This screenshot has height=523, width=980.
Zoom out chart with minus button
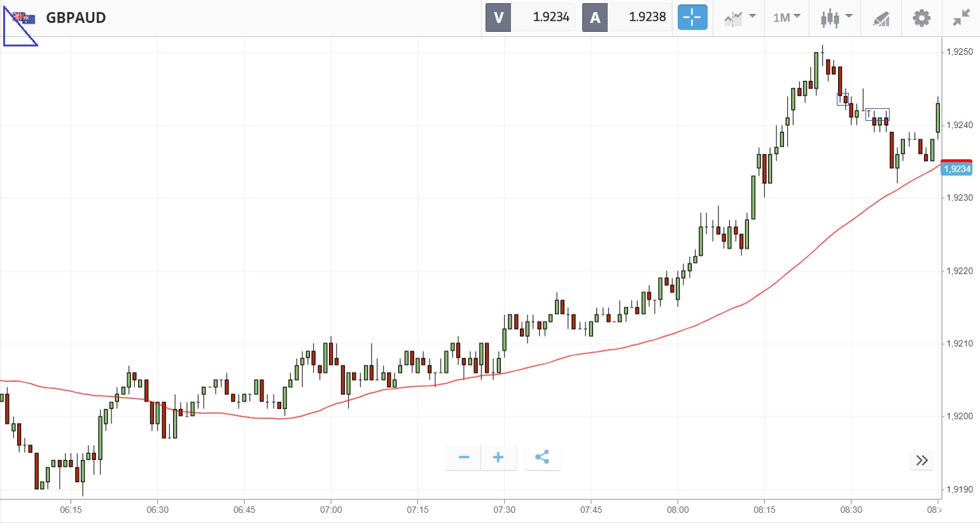pyautogui.click(x=464, y=457)
